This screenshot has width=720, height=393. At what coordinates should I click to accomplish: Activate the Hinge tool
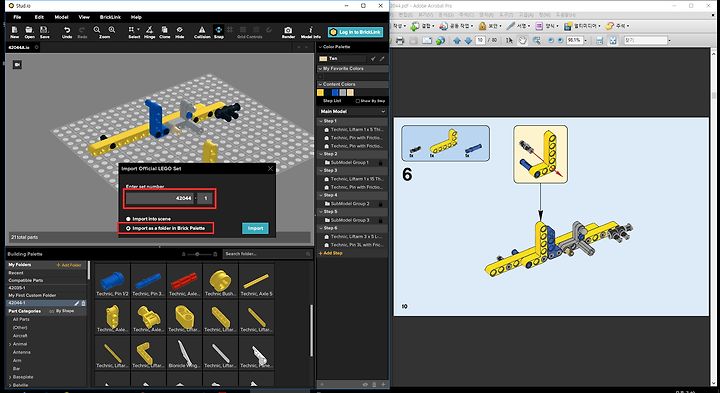(x=150, y=31)
